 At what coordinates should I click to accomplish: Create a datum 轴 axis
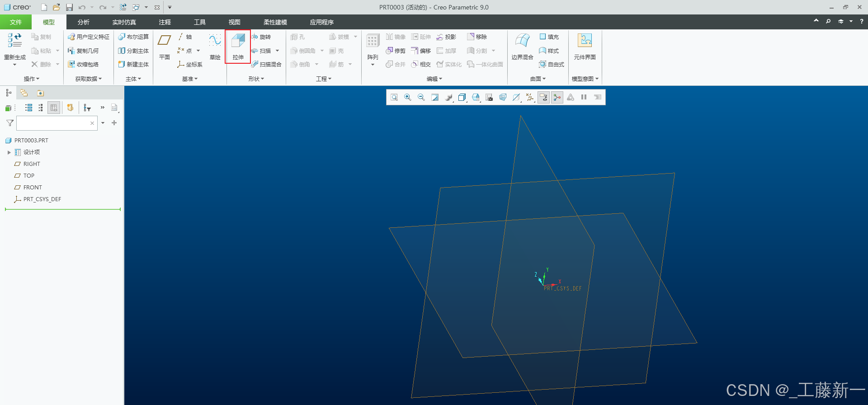pos(185,37)
